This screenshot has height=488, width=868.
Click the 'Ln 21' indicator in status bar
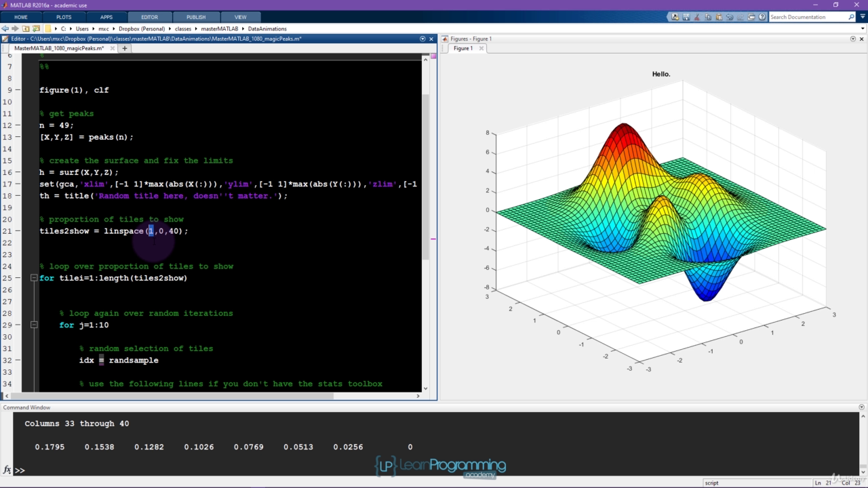point(822,483)
